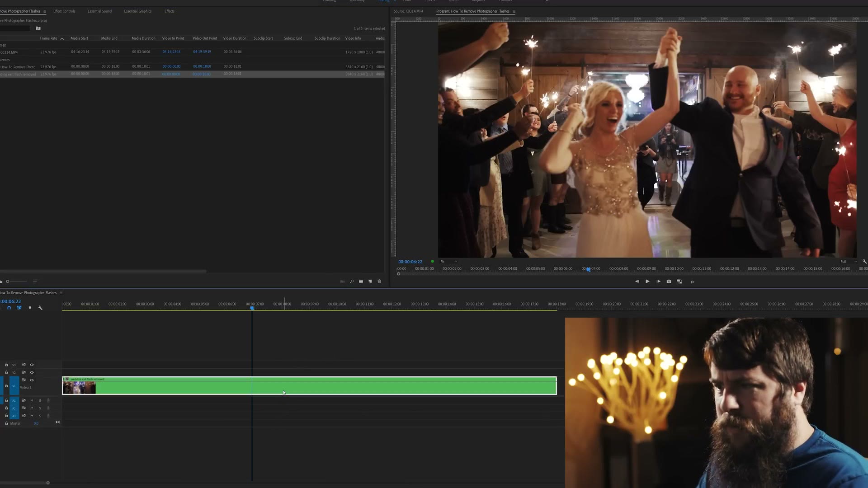This screenshot has height=488, width=868.
Task: Select C0314.MP4 row in Project panel
Action: click(192, 52)
